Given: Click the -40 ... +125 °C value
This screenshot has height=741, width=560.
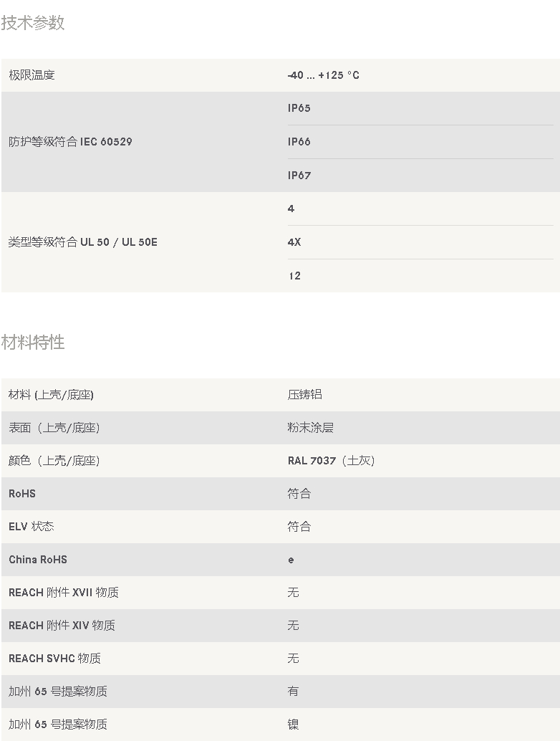Looking at the screenshot, I should tap(324, 75).
